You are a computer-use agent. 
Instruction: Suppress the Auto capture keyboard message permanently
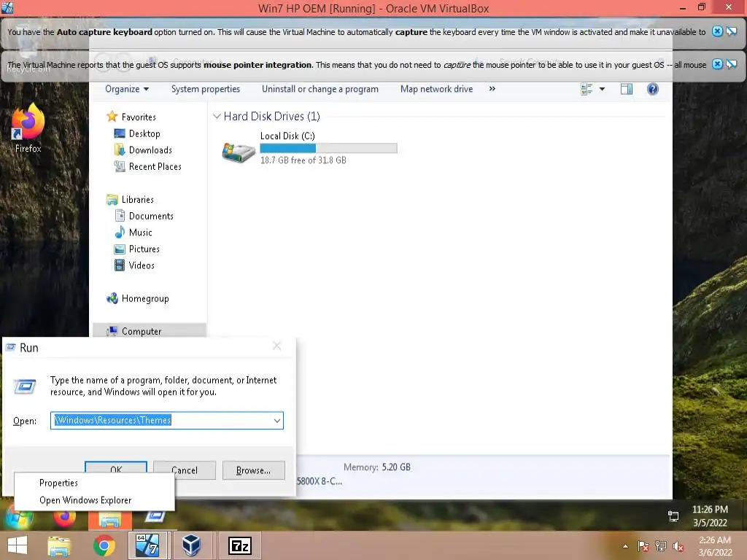(731, 31)
